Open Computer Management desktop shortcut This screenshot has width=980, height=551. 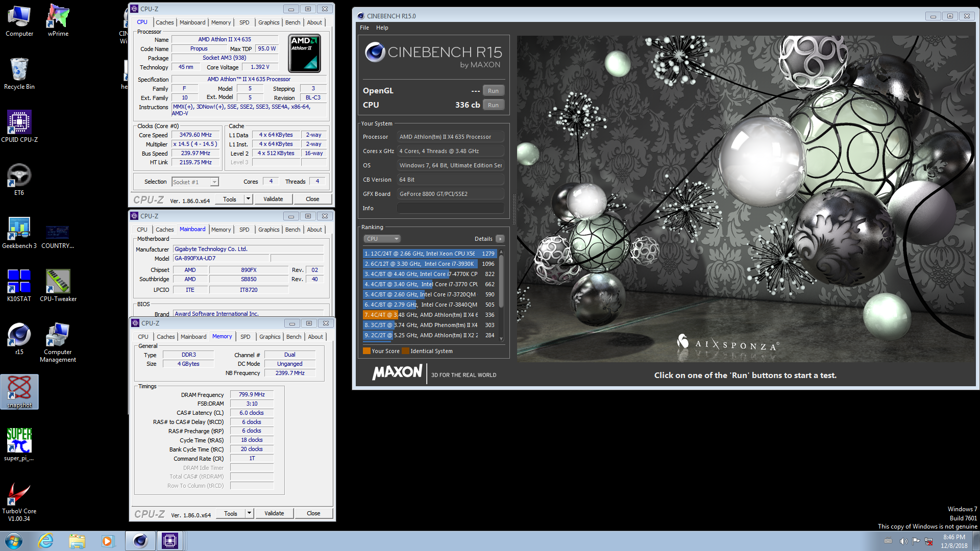coord(58,342)
